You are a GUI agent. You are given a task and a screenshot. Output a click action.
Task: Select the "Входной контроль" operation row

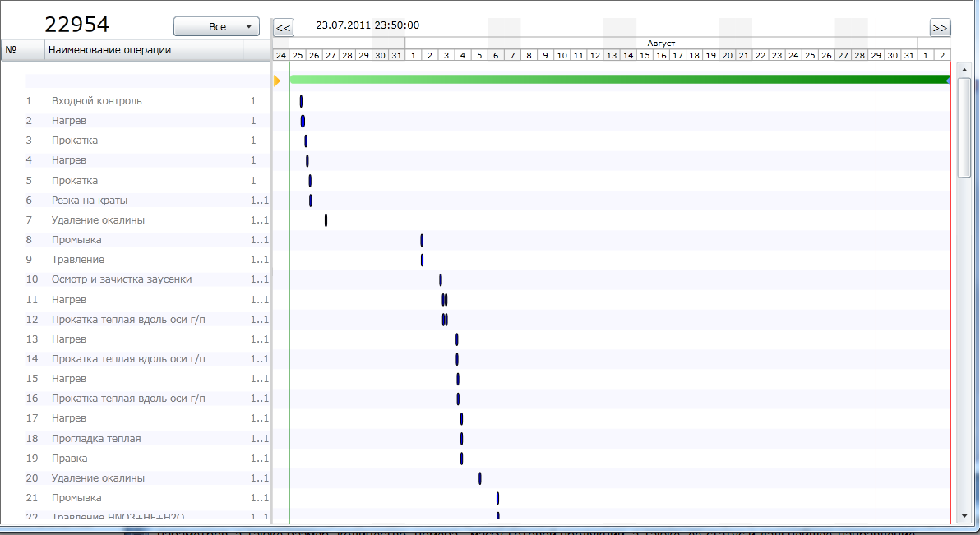pos(96,101)
